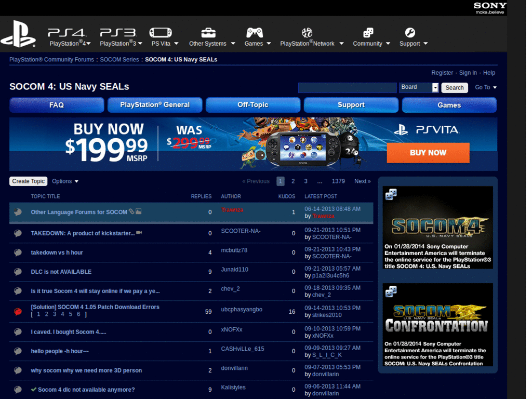Viewport: 532px width, 399px height.
Task: Jump to last page 1379
Action: 338,181
